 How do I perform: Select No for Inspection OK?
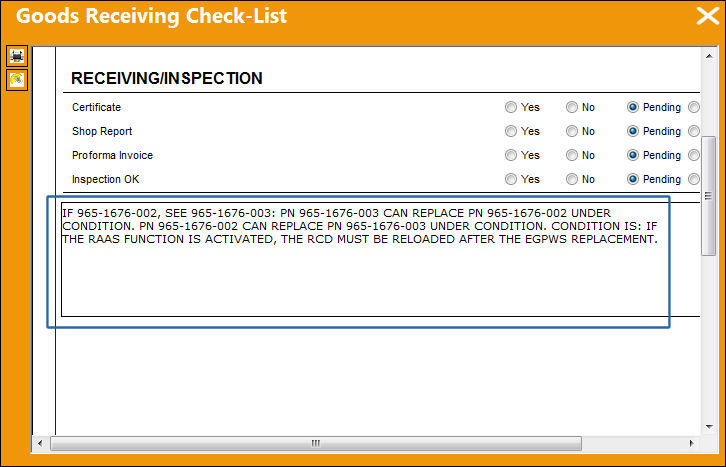click(x=572, y=180)
